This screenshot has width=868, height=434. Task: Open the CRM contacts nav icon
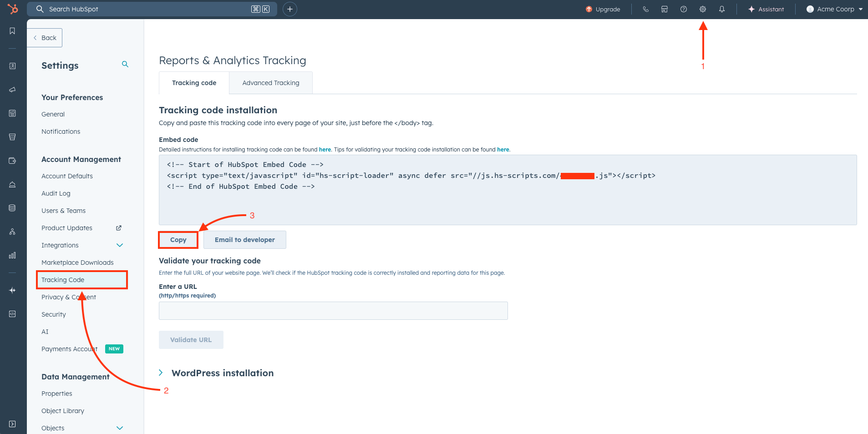(12, 66)
